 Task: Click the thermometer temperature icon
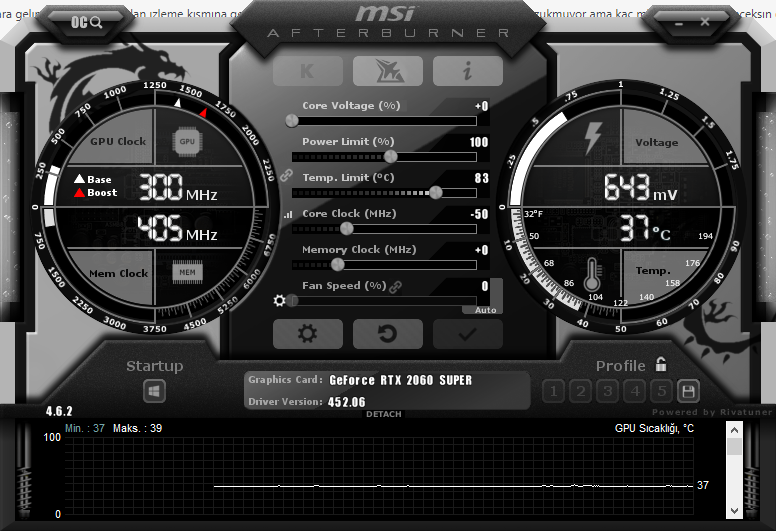coord(592,275)
